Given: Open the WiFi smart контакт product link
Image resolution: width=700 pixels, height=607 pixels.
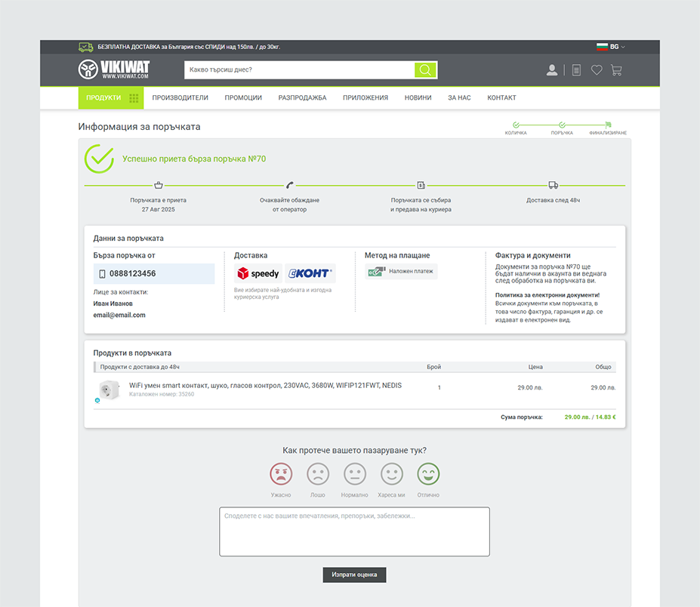Looking at the screenshot, I should point(265,385).
